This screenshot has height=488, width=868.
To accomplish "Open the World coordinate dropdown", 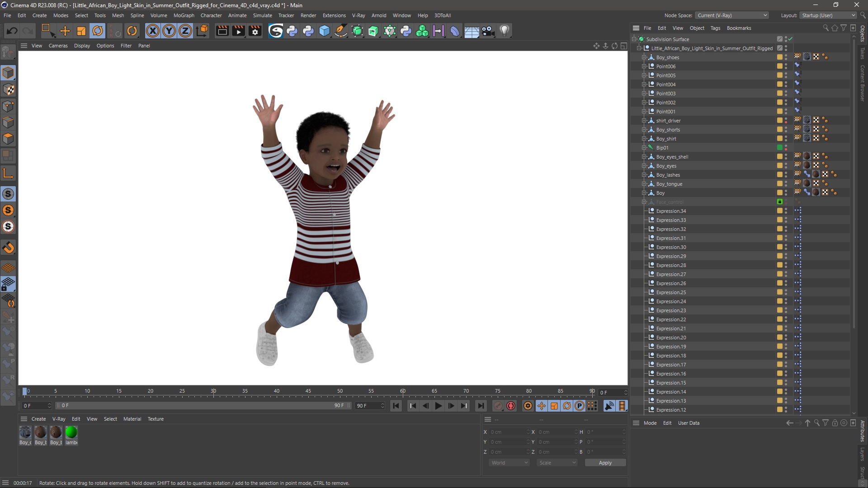I will [x=509, y=463].
